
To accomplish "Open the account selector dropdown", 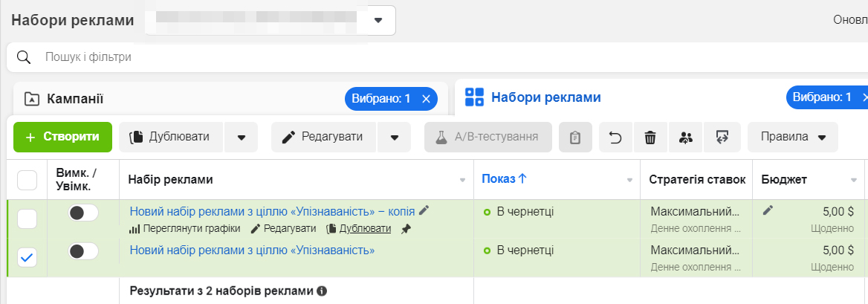I will [379, 21].
